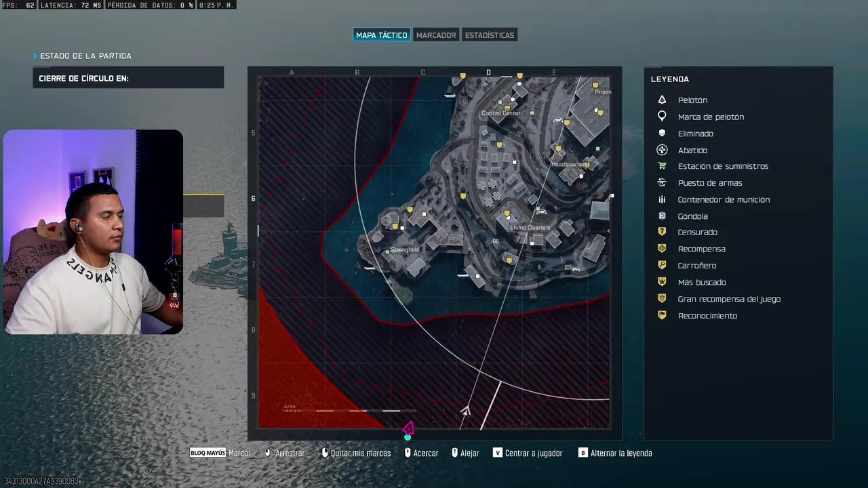This screenshot has width=868, height=488.
Task: Click the PÉRDIDA DE DATOS: 0 % readout
Action: click(151, 5)
